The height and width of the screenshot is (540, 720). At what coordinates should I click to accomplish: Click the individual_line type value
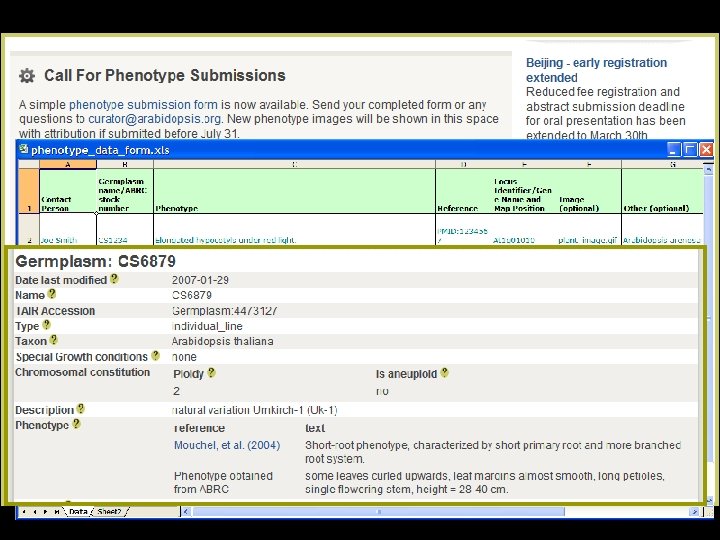(207, 326)
